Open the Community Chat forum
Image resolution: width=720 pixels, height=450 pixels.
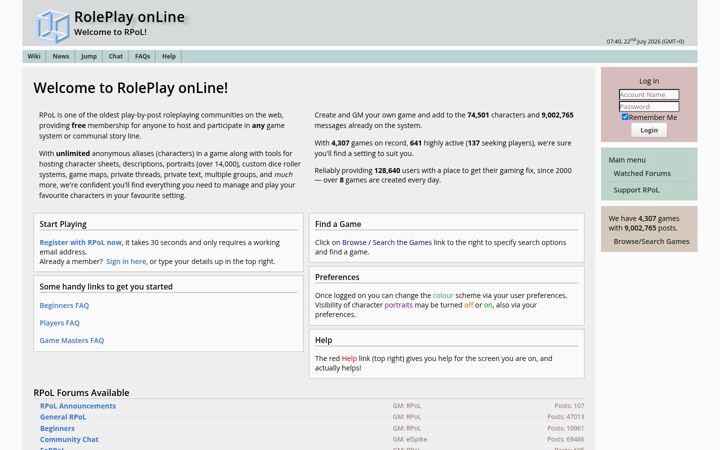click(x=69, y=439)
